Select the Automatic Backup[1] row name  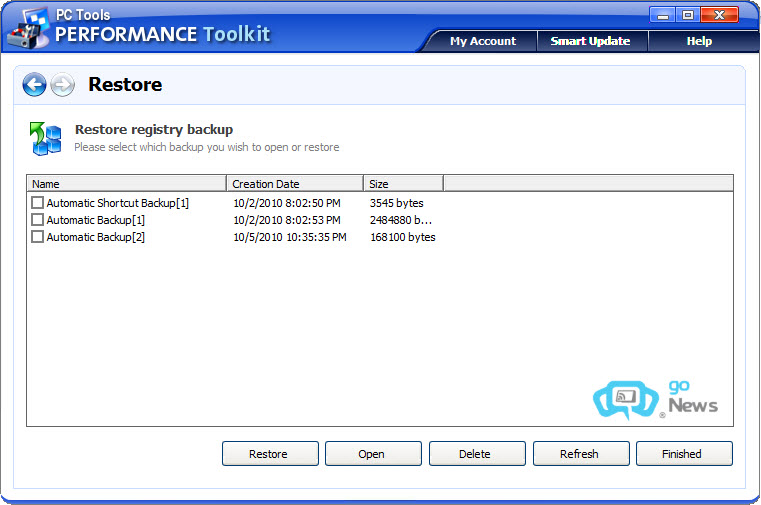click(96, 220)
